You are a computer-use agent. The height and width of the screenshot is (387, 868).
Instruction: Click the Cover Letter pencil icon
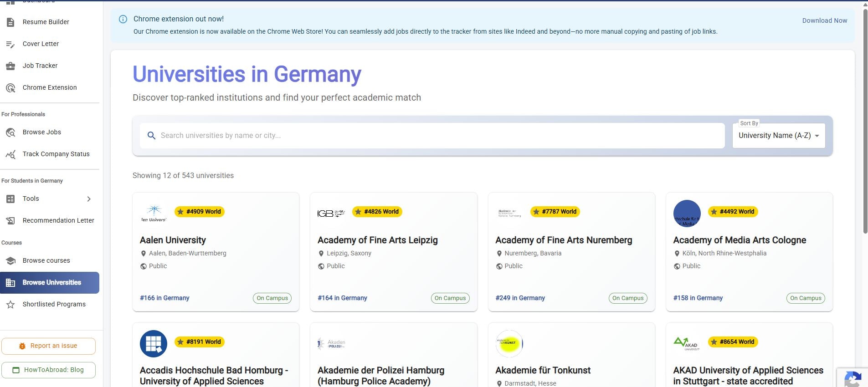[10, 44]
